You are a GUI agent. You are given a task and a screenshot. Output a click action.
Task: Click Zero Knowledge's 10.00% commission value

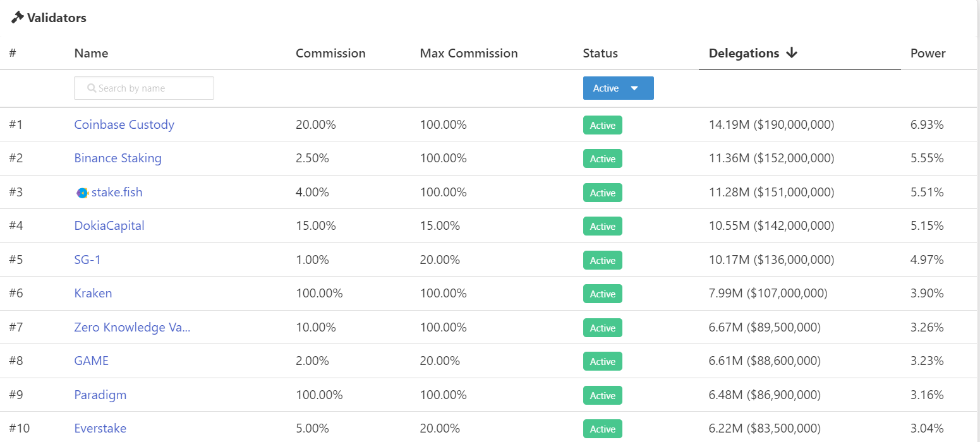[316, 327]
